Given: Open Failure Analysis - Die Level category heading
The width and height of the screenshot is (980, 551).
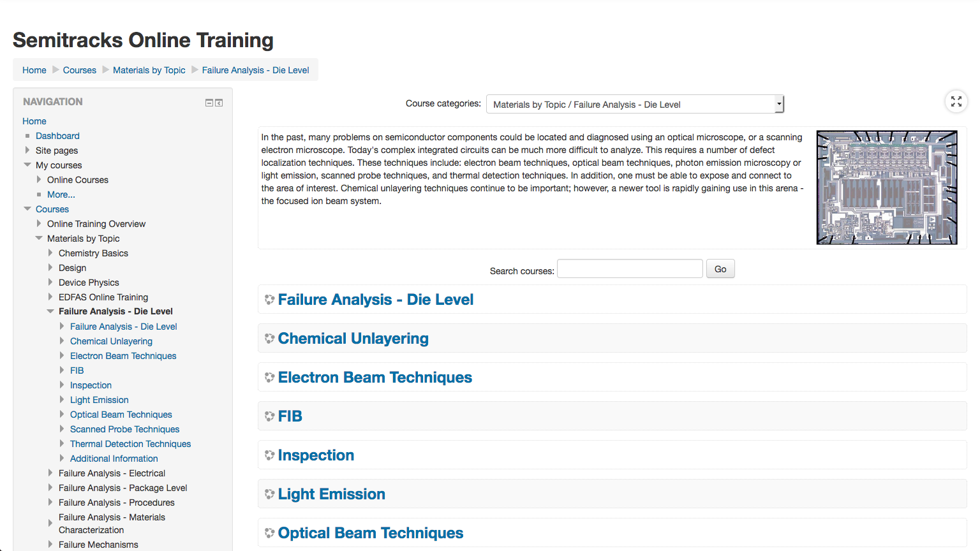Looking at the screenshot, I should click(376, 300).
